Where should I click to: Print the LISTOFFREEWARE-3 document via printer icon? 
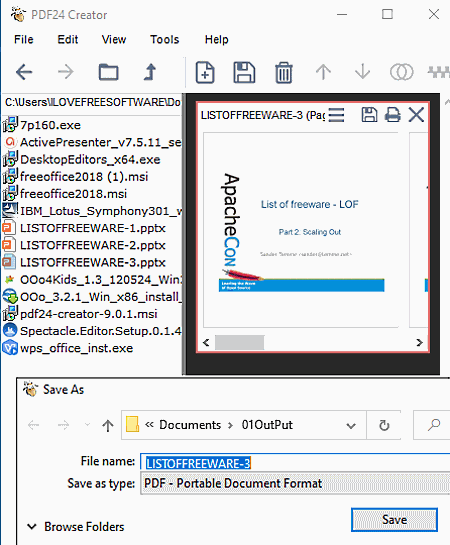click(393, 115)
